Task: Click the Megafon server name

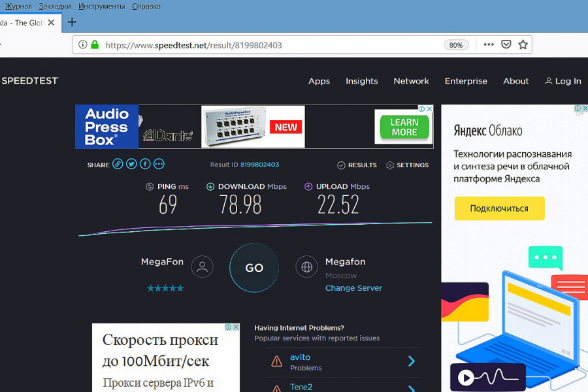Action: 346,261
